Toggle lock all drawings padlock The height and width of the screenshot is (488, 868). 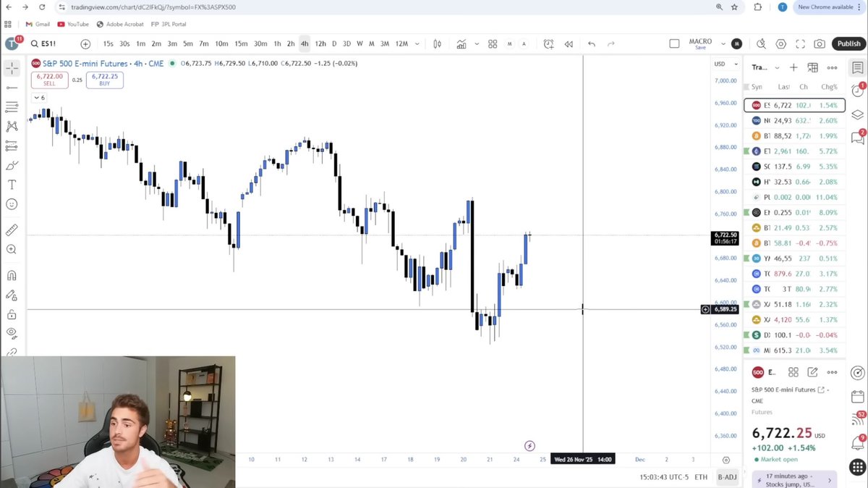pyautogui.click(x=12, y=314)
